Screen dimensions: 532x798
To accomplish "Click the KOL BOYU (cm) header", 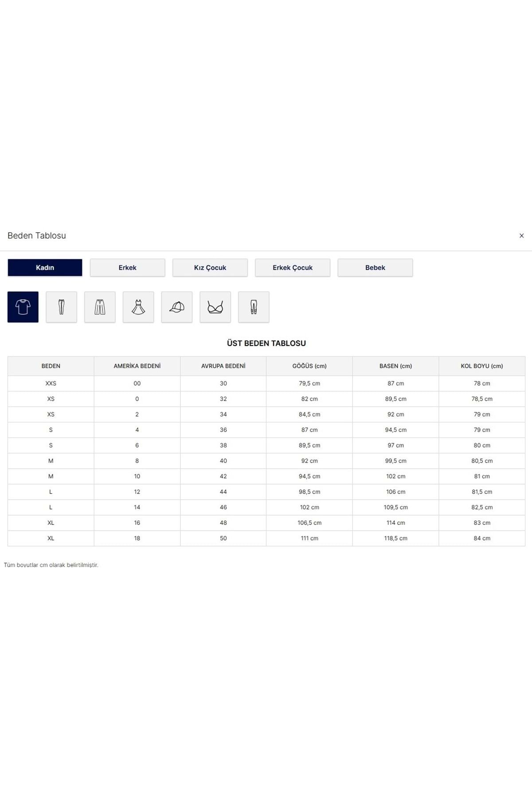I will point(482,366).
